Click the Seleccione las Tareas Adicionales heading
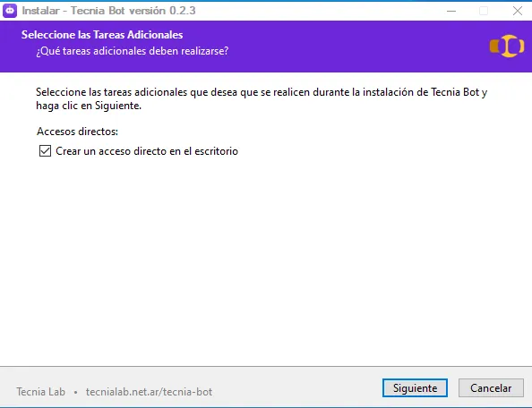The height and width of the screenshot is (408, 532). 102,35
